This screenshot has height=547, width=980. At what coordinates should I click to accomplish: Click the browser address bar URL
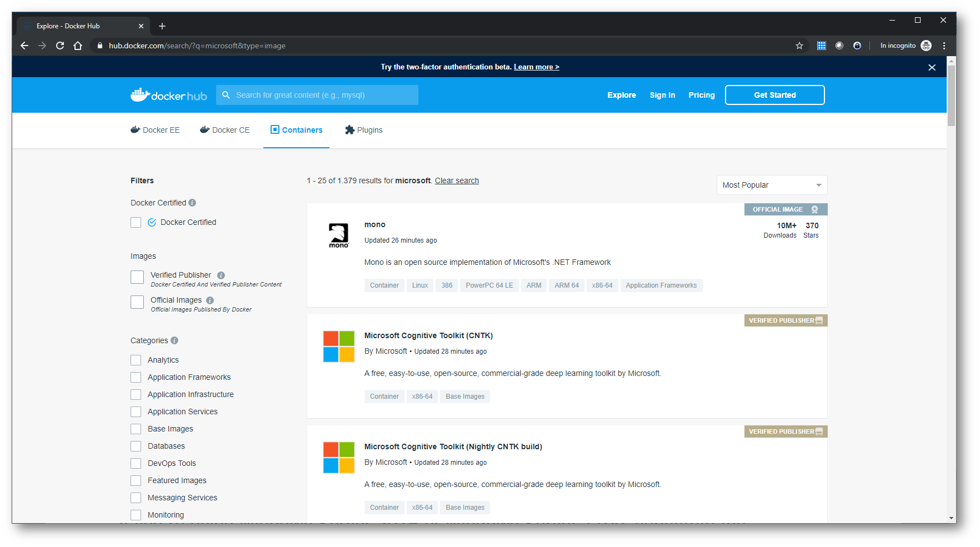[x=197, y=46]
